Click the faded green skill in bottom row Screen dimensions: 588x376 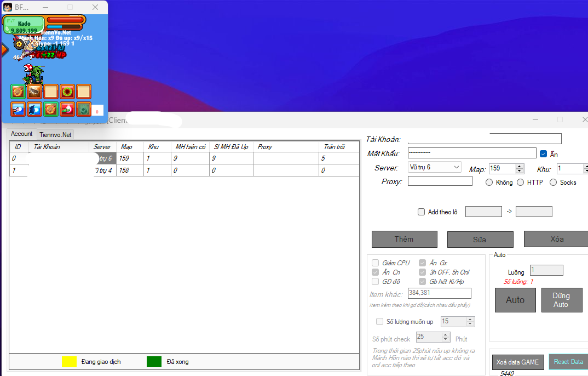click(x=84, y=109)
